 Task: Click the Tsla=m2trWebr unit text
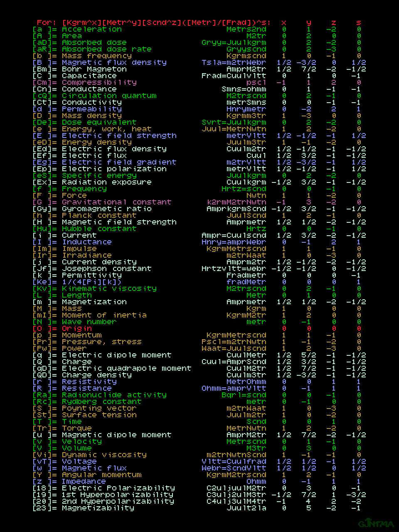point(234,62)
